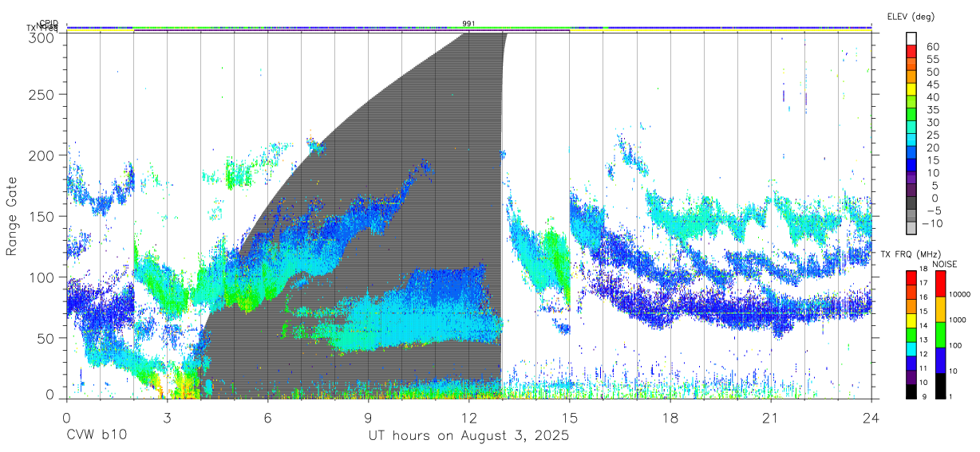Click the x-axis hour tick label '21'

(771, 417)
